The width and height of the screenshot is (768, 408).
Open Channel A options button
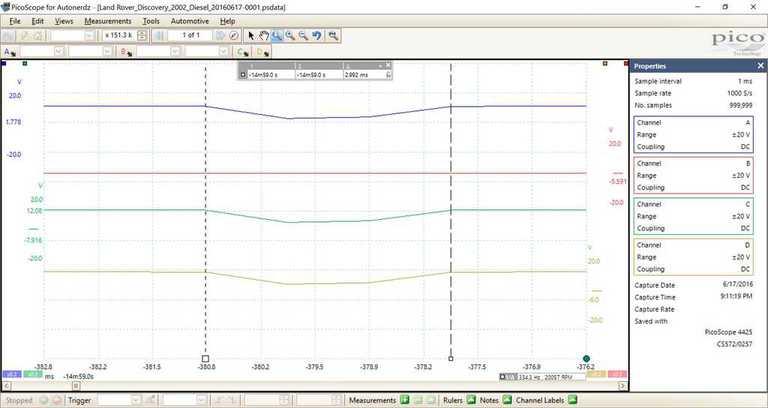pos(10,51)
